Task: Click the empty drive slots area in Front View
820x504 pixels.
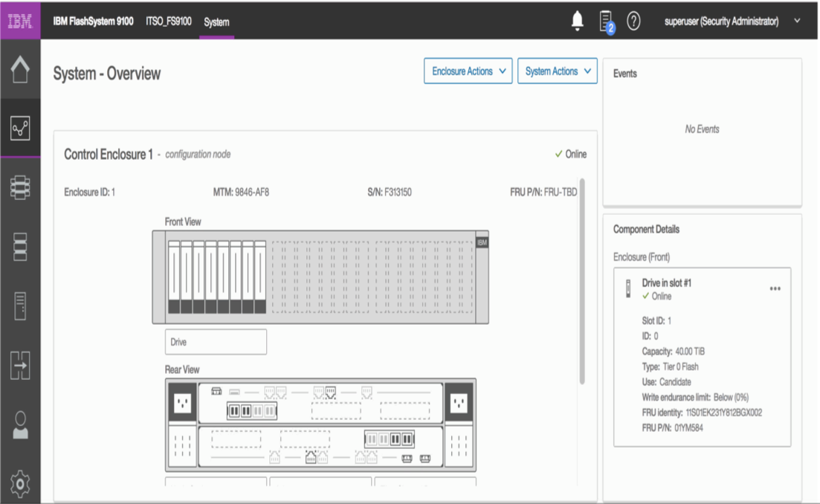Action: pos(372,277)
